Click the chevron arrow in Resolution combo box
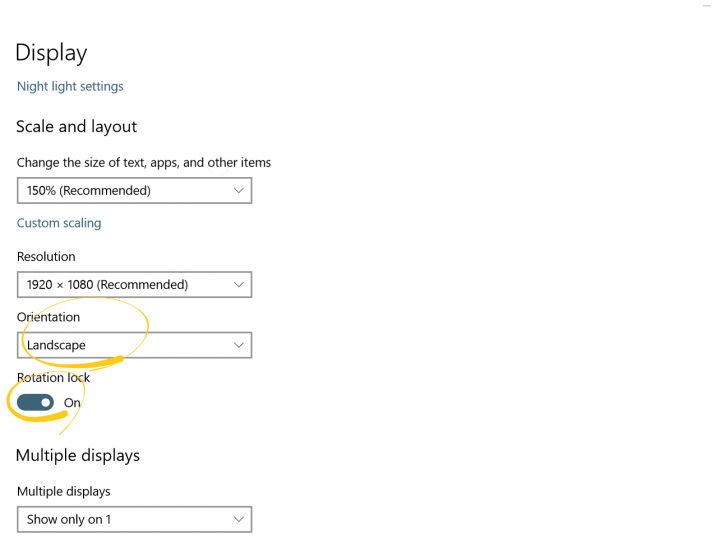This screenshot has height=544, width=720. coord(238,285)
